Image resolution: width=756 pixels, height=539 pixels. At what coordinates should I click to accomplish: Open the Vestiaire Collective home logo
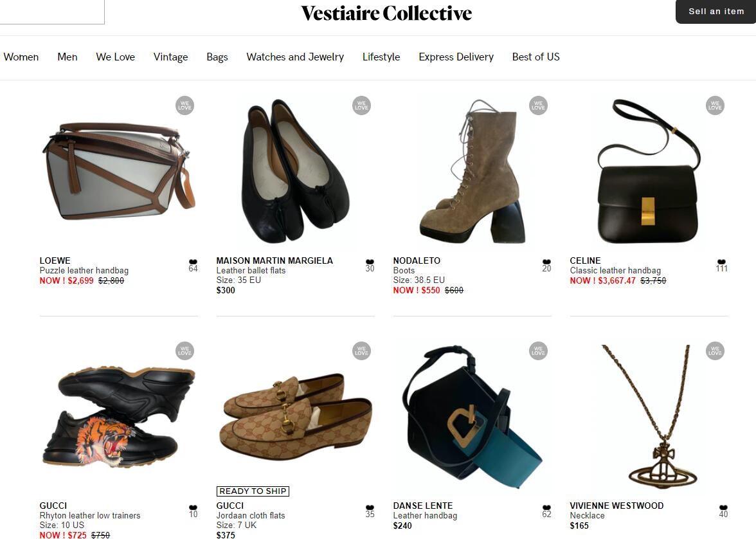click(x=386, y=13)
